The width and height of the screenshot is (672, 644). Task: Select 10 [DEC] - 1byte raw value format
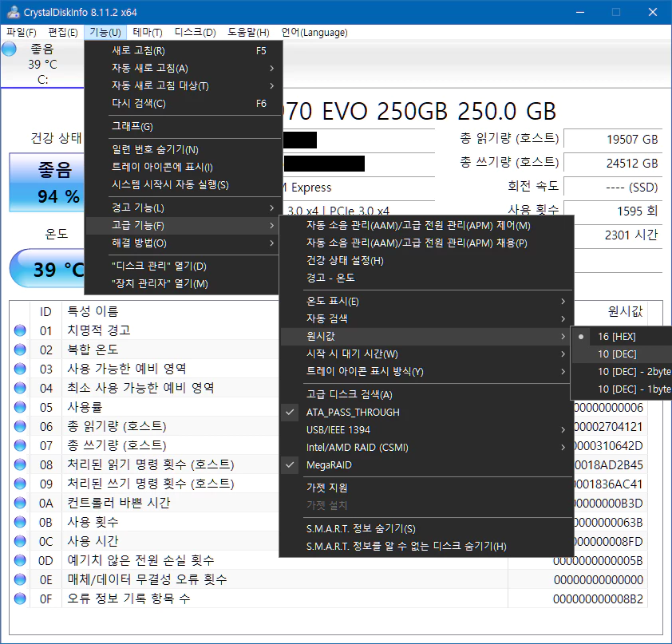click(622, 389)
